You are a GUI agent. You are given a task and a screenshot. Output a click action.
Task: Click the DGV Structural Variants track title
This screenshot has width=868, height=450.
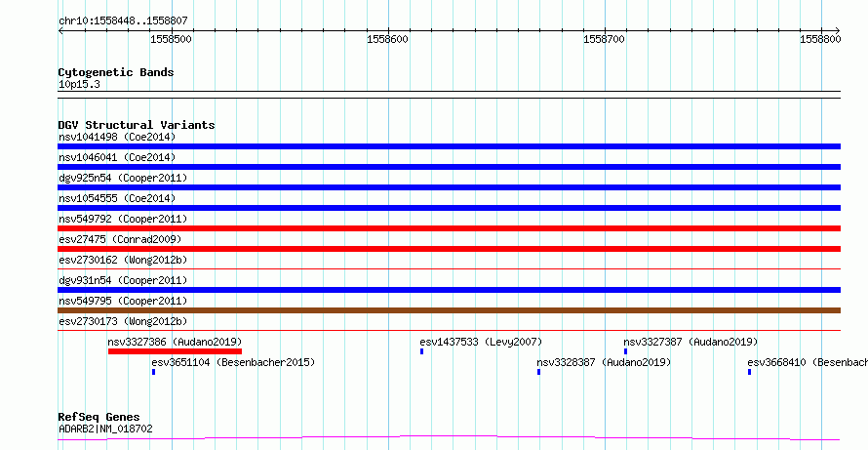point(137,125)
